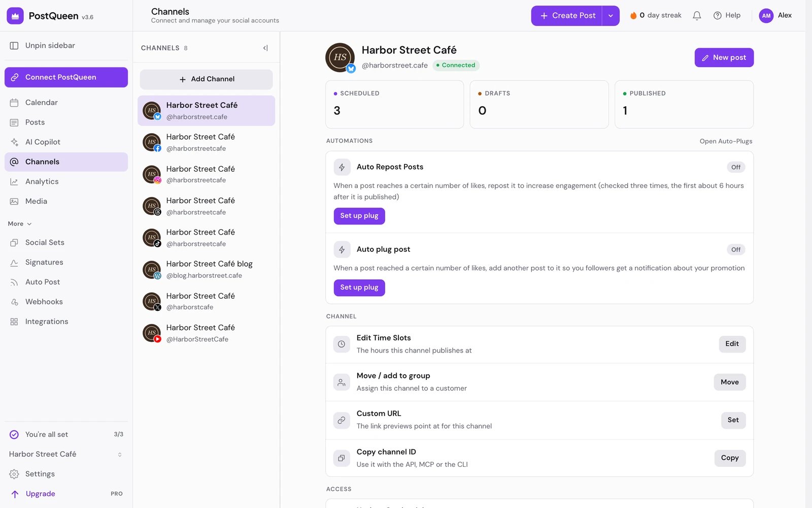Click the Webhooks icon
812x508 pixels.
(x=14, y=302)
